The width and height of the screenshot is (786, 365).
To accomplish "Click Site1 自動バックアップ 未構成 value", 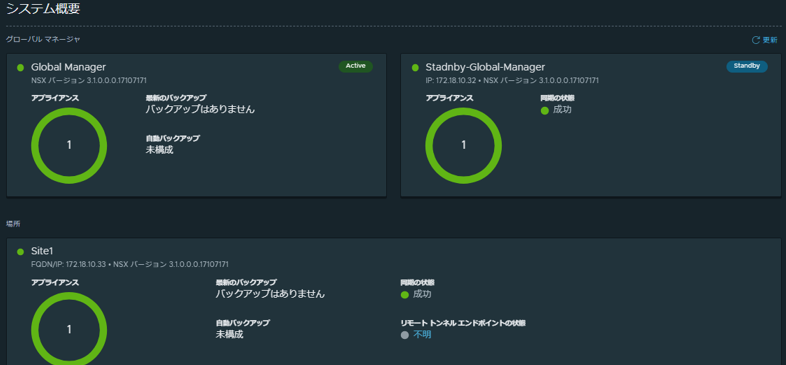I will point(230,334).
